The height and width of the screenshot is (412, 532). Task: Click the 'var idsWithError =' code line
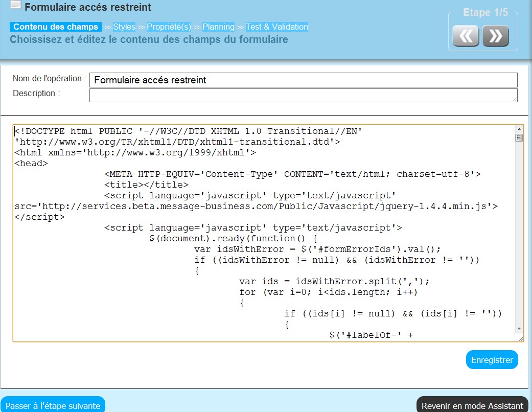pyautogui.click(x=317, y=249)
